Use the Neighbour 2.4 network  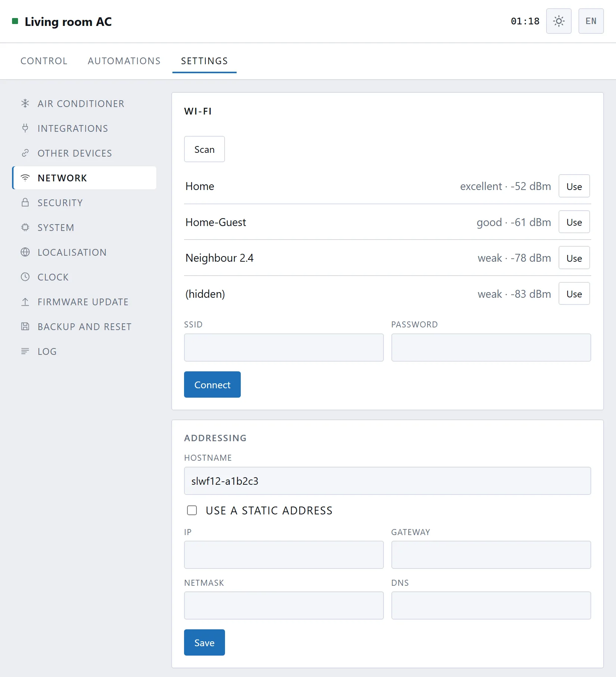(x=574, y=258)
